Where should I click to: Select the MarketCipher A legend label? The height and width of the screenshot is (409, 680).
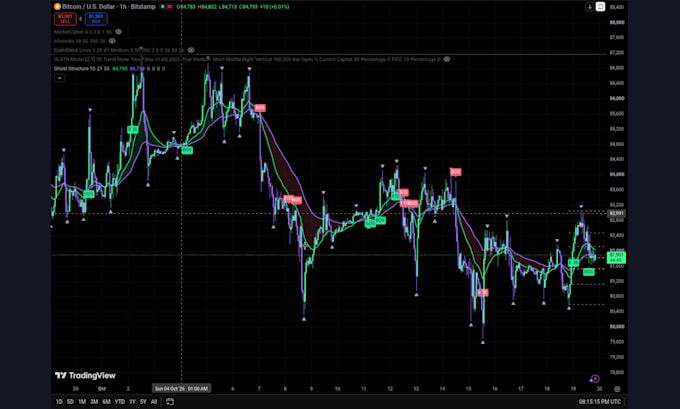click(x=82, y=32)
